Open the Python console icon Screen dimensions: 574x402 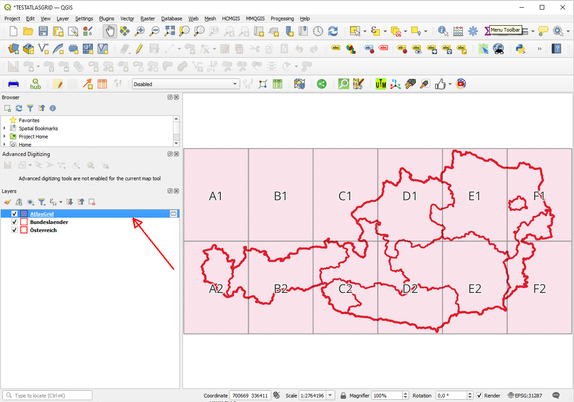(x=520, y=49)
